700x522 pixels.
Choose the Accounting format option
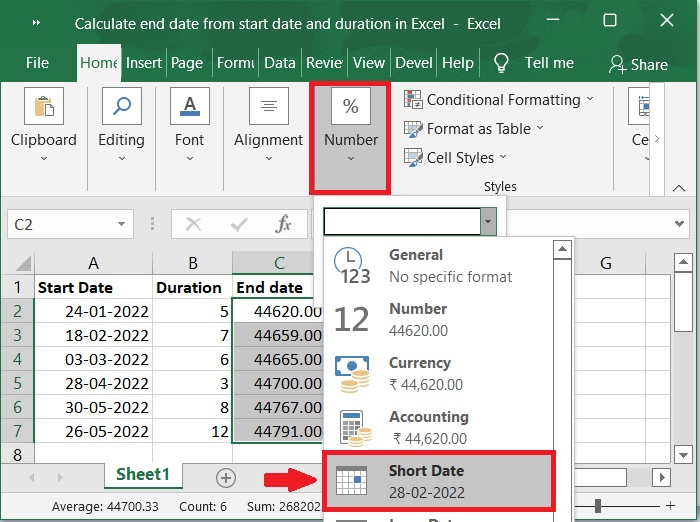pyautogui.click(x=428, y=426)
